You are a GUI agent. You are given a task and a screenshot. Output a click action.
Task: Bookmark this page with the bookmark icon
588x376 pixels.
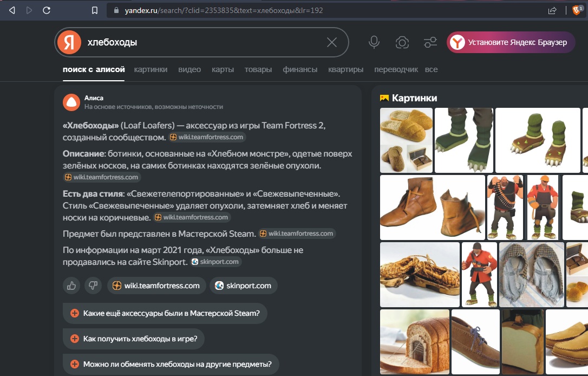(x=95, y=10)
